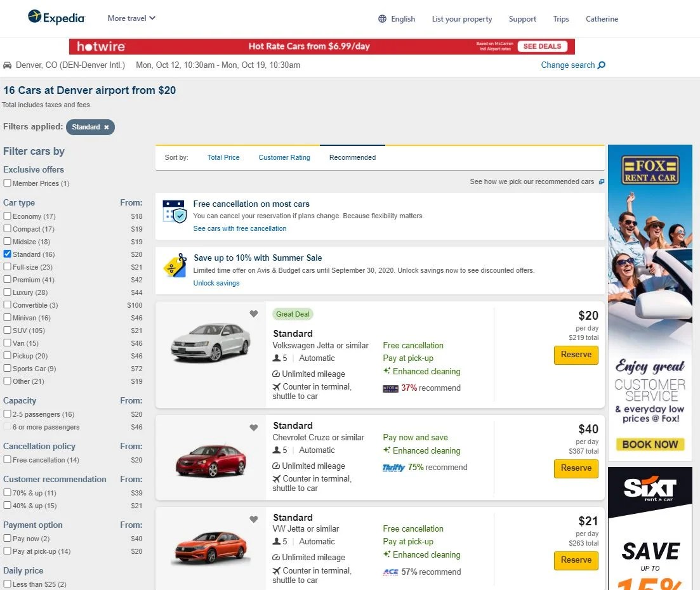
Task: Uncheck the Standard car type filter
Action: 6,254
